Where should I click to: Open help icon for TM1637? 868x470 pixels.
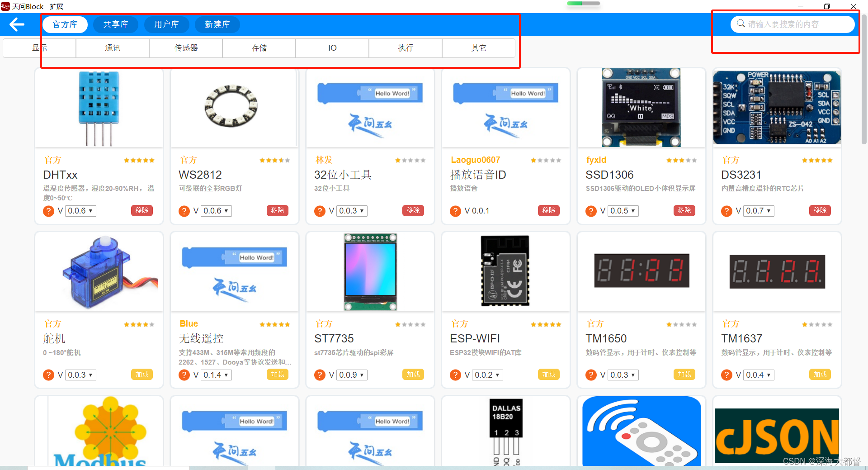(726, 375)
